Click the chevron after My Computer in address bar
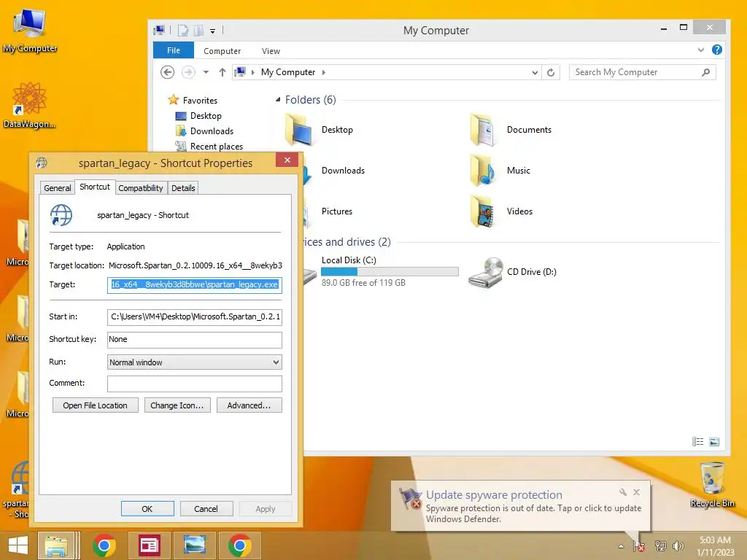The width and height of the screenshot is (747, 560). [323, 72]
